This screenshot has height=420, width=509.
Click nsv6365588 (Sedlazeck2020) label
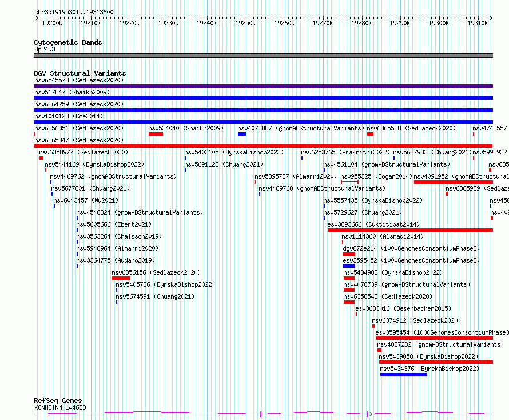[411, 128]
